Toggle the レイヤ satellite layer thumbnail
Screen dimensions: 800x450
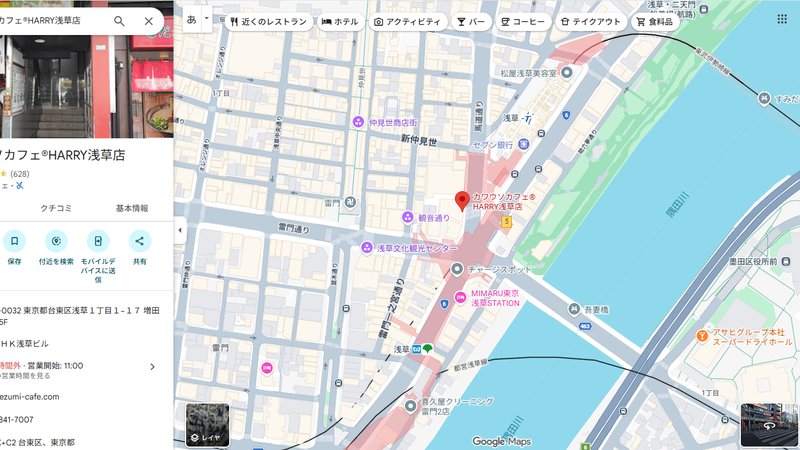[x=207, y=425]
